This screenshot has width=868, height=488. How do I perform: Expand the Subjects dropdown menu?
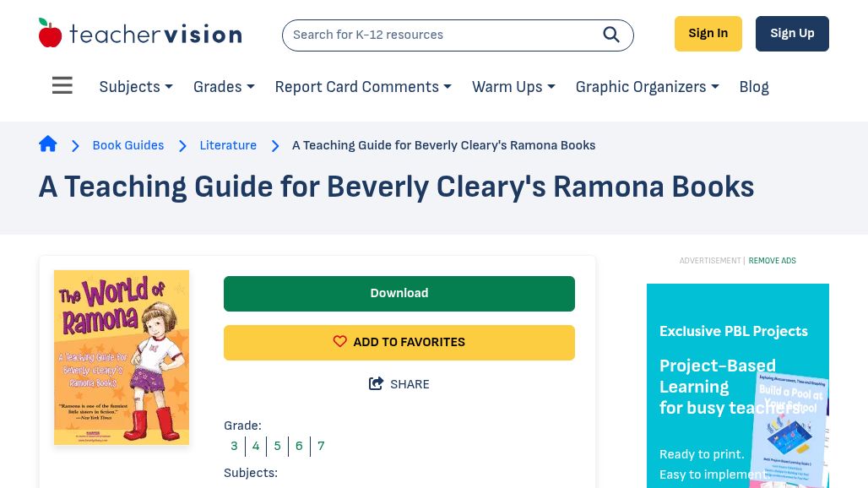click(x=136, y=87)
